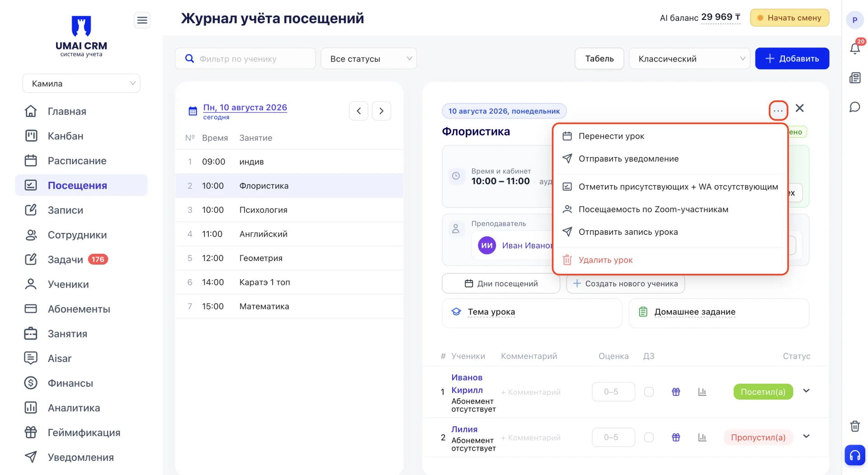Choose Отправить запись урока
This screenshot has width=868, height=475.
670,232
